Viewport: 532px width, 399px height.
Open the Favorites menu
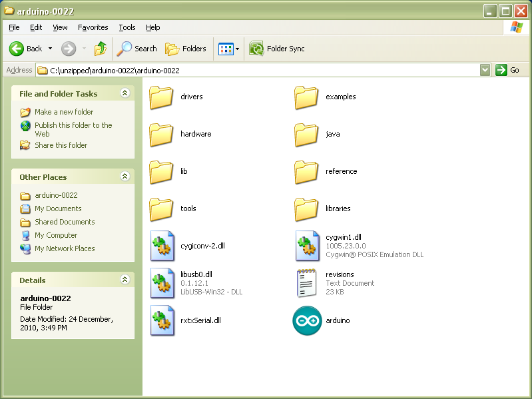click(x=93, y=27)
